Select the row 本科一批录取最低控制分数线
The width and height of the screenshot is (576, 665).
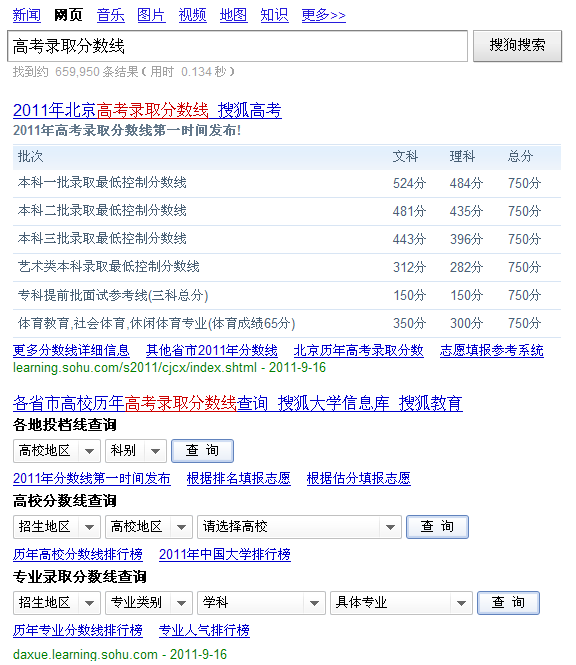[287, 183]
